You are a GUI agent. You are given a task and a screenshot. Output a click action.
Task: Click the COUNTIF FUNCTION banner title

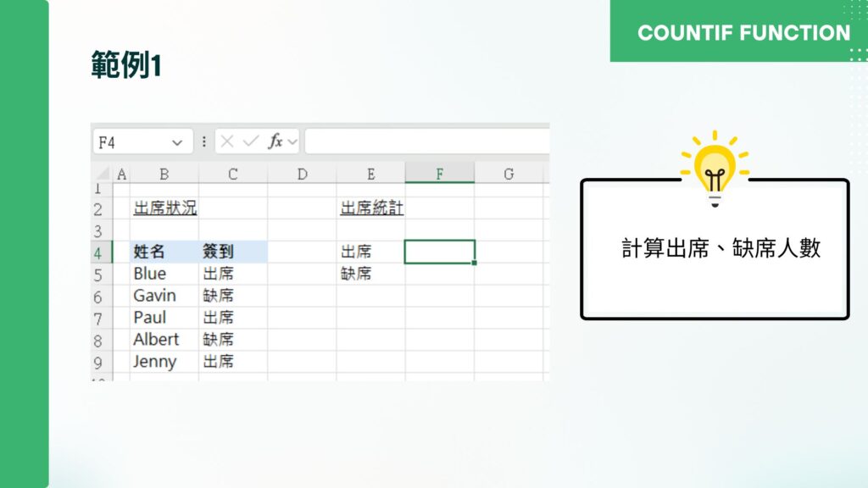[x=743, y=33]
